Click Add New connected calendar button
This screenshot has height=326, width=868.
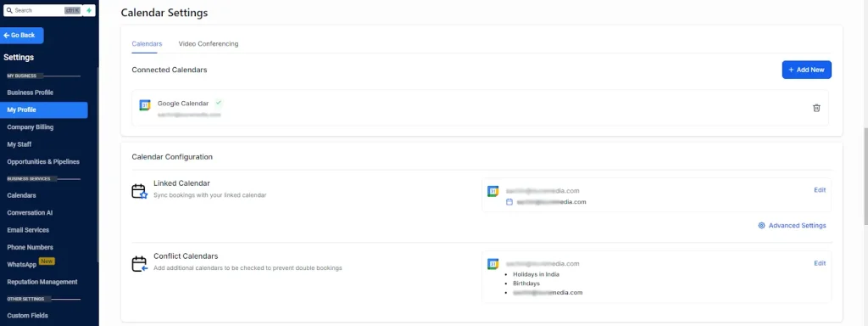tap(807, 70)
